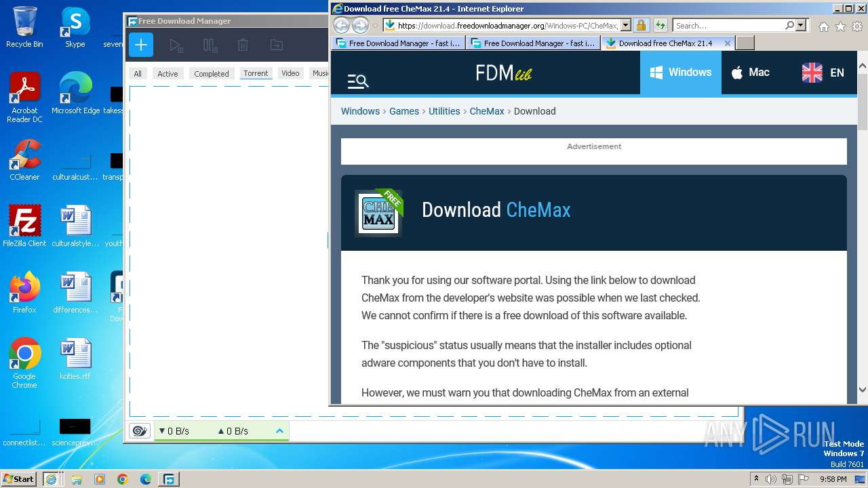Open IE Favorites star icon
The image size is (868, 488).
coord(840,26)
